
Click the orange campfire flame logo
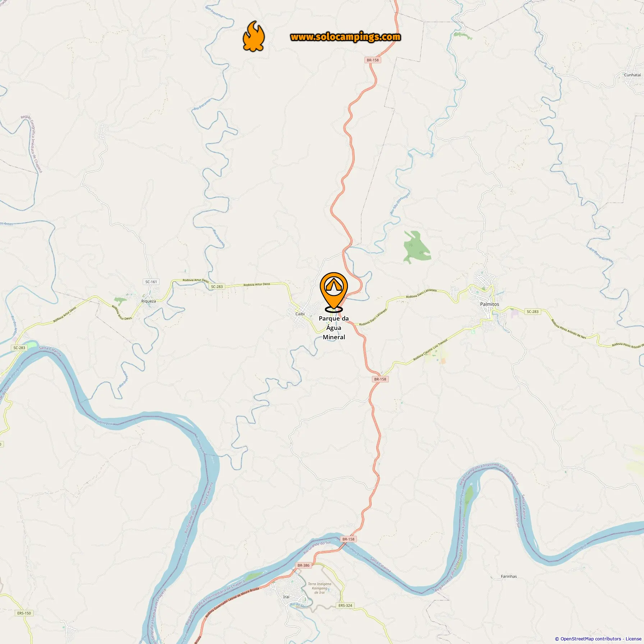(x=254, y=36)
